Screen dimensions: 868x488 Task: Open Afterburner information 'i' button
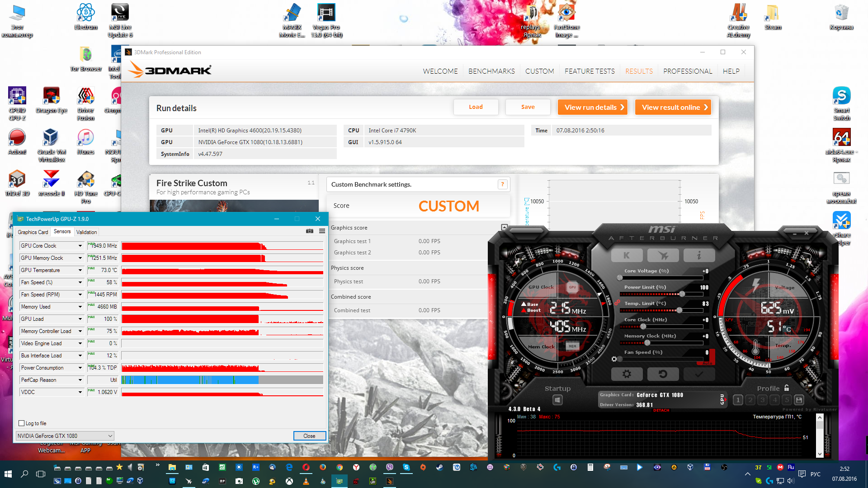click(699, 255)
